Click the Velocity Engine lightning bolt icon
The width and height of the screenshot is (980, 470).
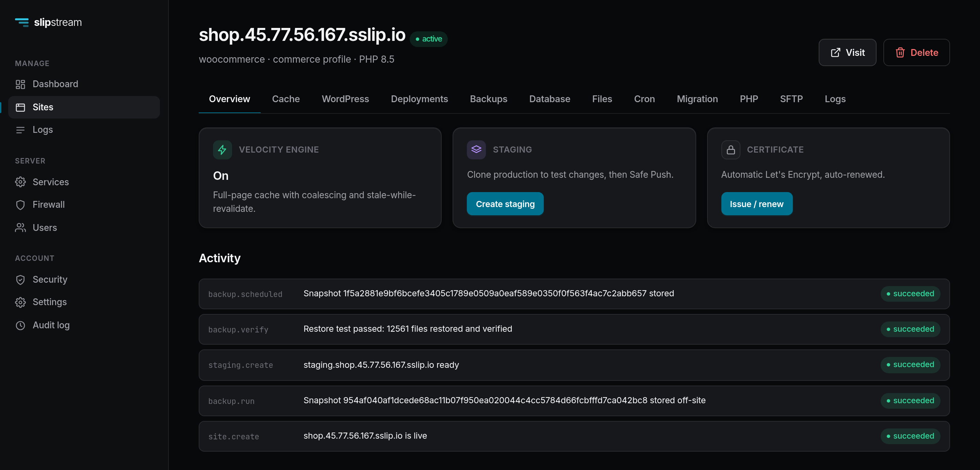coord(222,150)
